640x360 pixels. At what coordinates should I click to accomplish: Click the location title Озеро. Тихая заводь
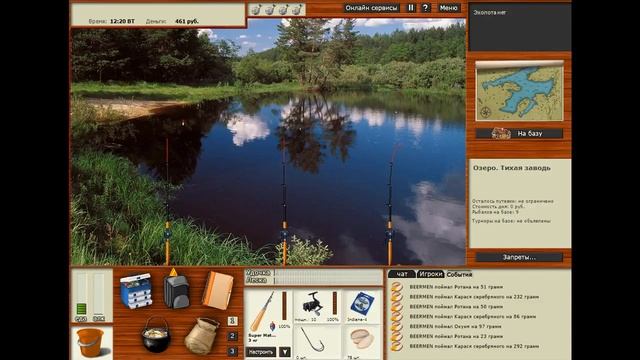point(511,168)
